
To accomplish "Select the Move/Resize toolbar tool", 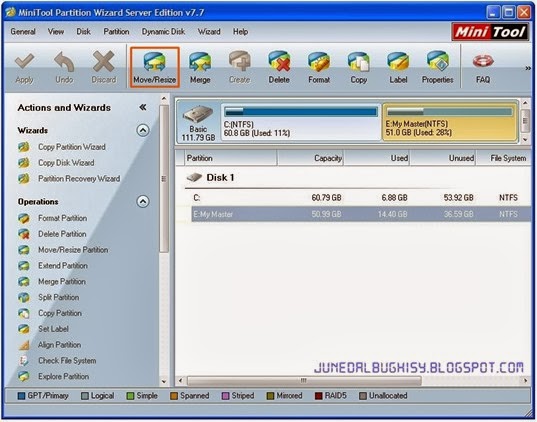I will click(154, 67).
